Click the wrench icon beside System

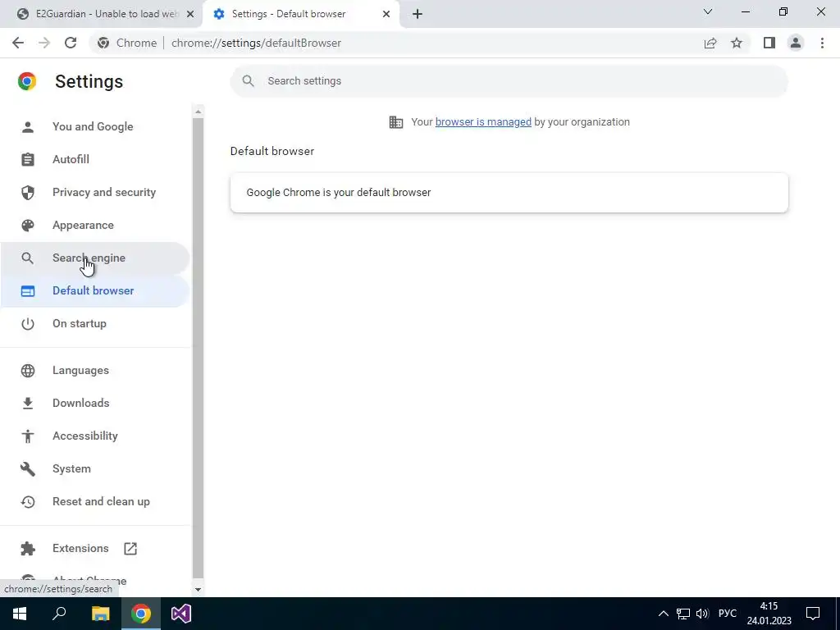pos(28,468)
